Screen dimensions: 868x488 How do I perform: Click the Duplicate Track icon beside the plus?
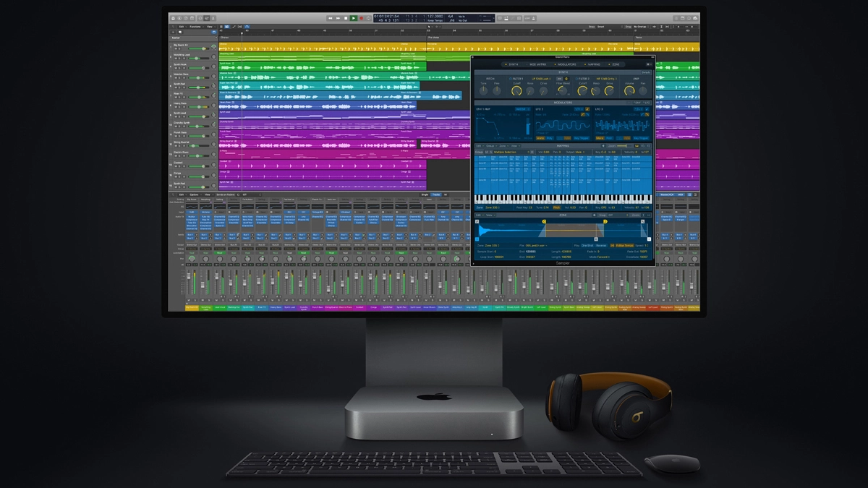click(x=180, y=33)
